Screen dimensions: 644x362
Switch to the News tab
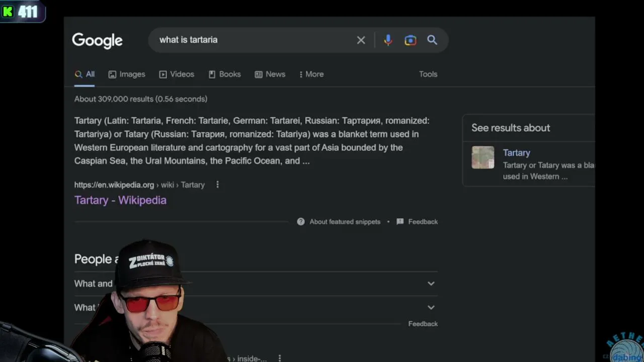(270, 74)
